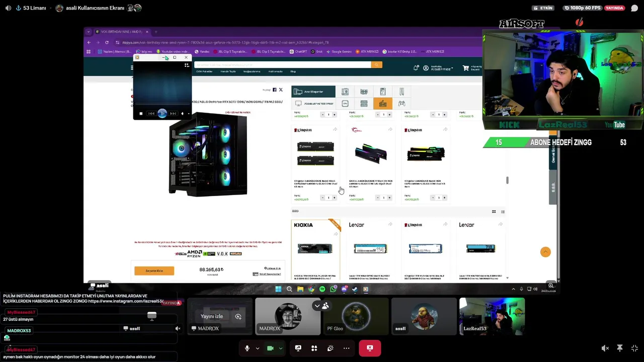Select the asali participant tile
The image size is (644, 362).
[x=424, y=316]
